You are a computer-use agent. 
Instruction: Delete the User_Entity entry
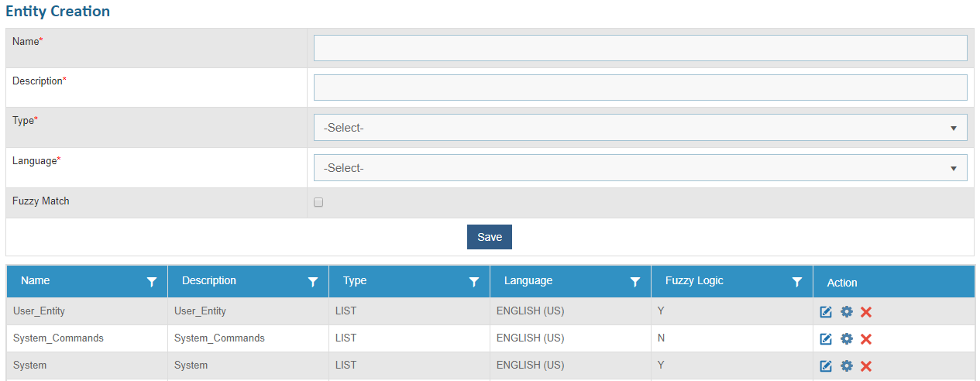pyautogui.click(x=866, y=312)
